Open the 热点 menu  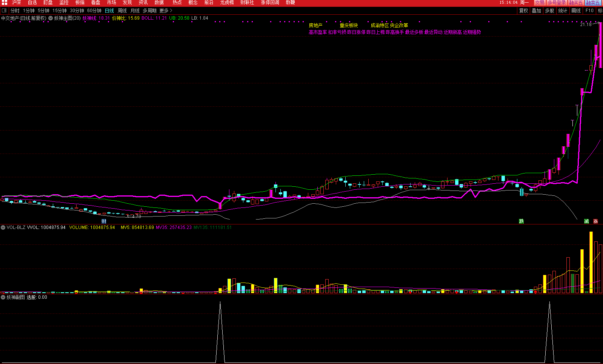click(177, 3)
